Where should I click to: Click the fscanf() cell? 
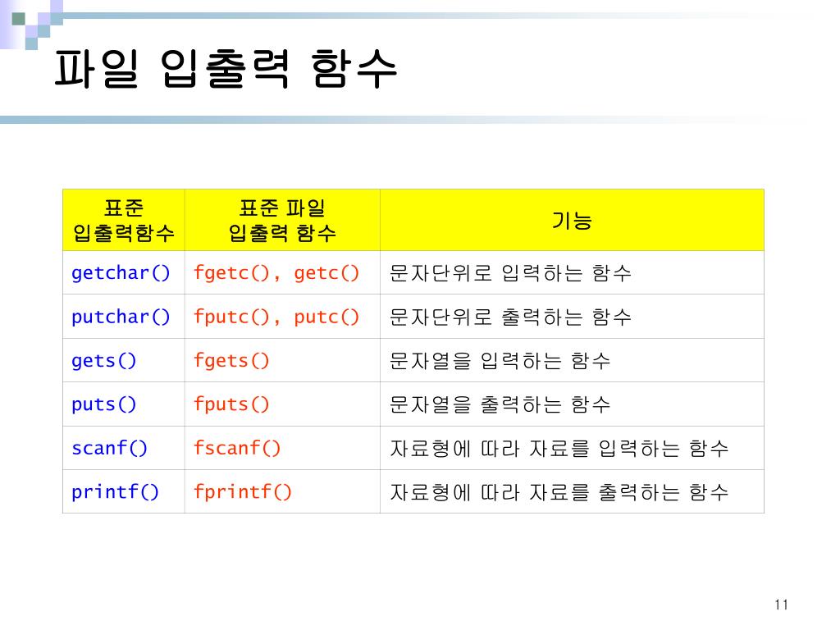point(282,448)
